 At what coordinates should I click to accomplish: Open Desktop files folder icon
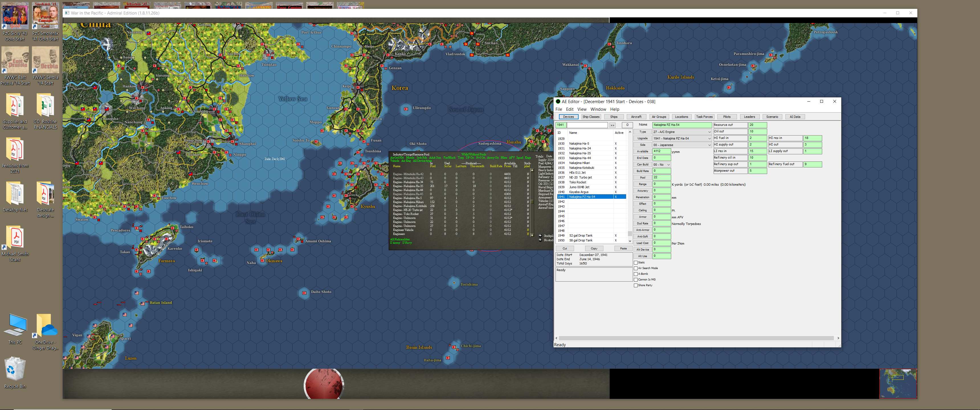coord(15,194)
